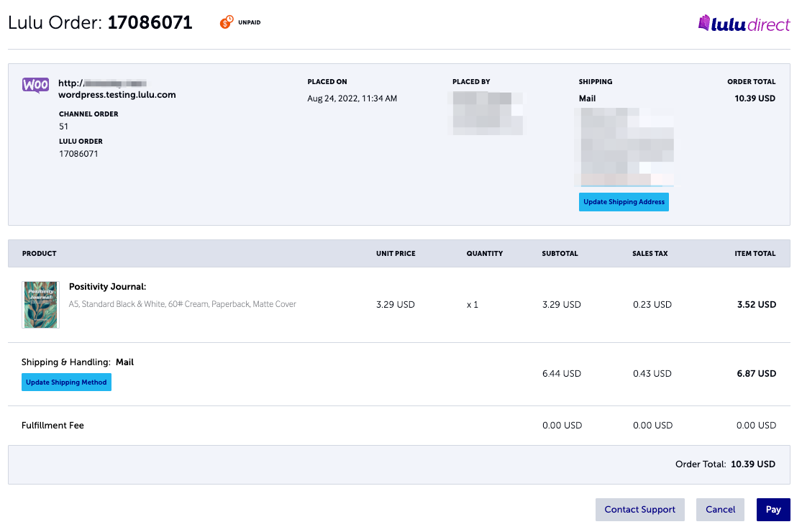This screenshot has height=532, width=802.
Task: Click the Contact Support button
Action: pos(640,510)
